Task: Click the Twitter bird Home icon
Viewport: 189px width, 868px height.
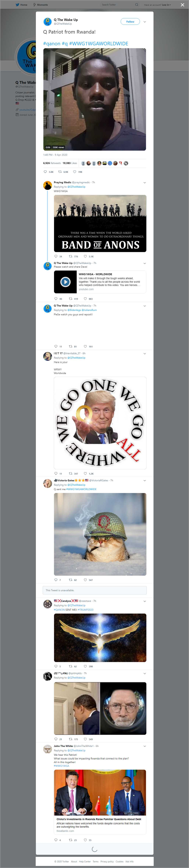Action: (x=17, y=5)
